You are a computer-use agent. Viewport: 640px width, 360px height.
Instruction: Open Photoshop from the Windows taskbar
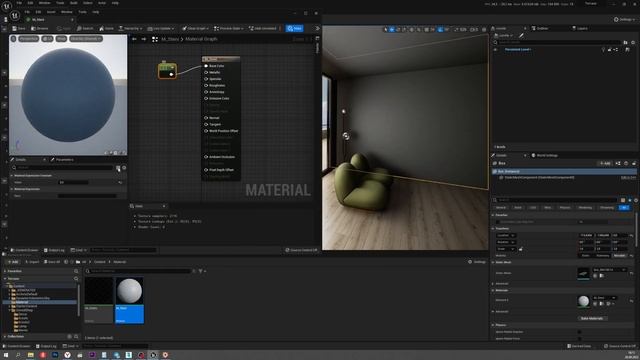click(55, 355)
